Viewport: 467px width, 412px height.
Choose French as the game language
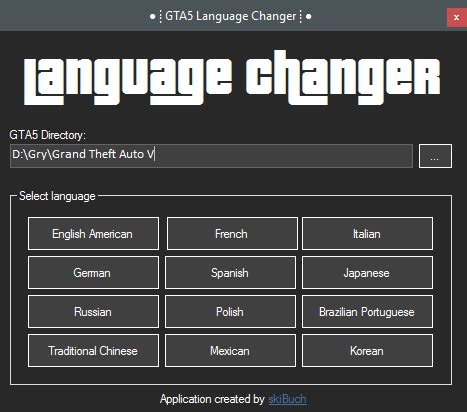tap(232, 233)
